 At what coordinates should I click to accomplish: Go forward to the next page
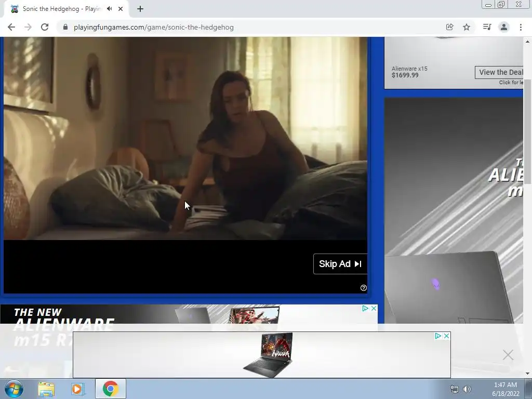coord(28,27)
